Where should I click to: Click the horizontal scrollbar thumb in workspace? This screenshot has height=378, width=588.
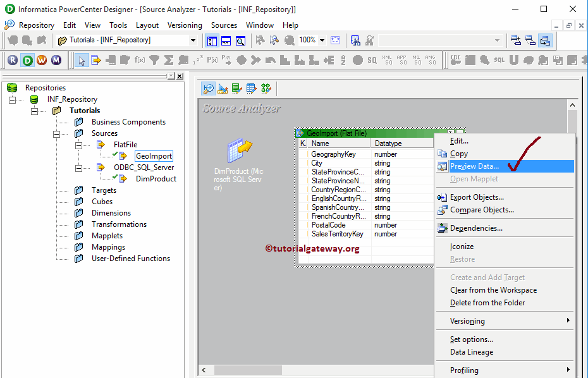(x=248, y=370)
